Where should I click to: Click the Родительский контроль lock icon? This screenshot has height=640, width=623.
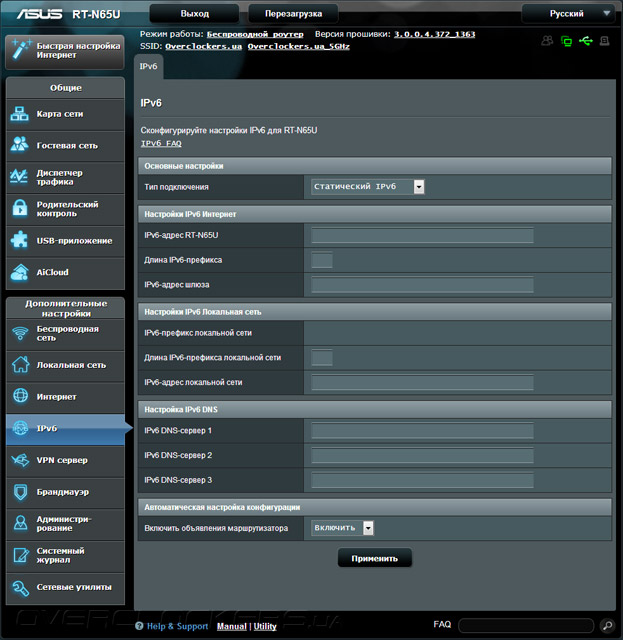tap(20, 208)
